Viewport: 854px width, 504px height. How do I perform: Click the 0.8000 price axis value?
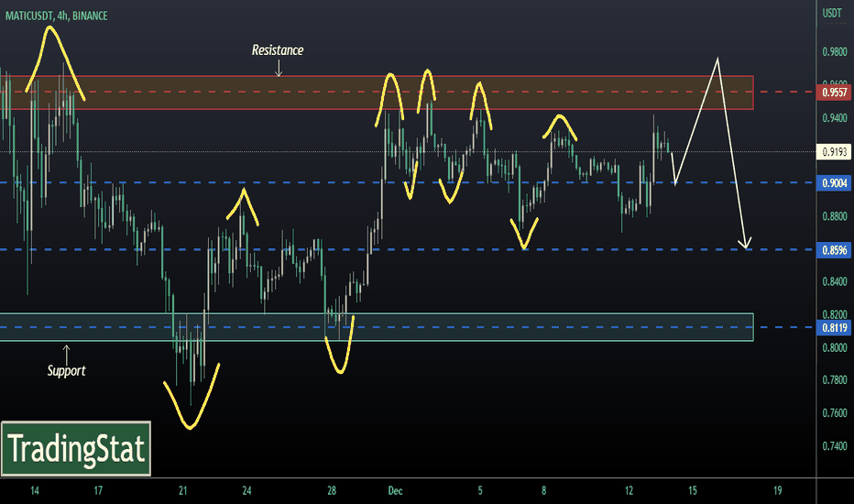[x=835, y=347]
